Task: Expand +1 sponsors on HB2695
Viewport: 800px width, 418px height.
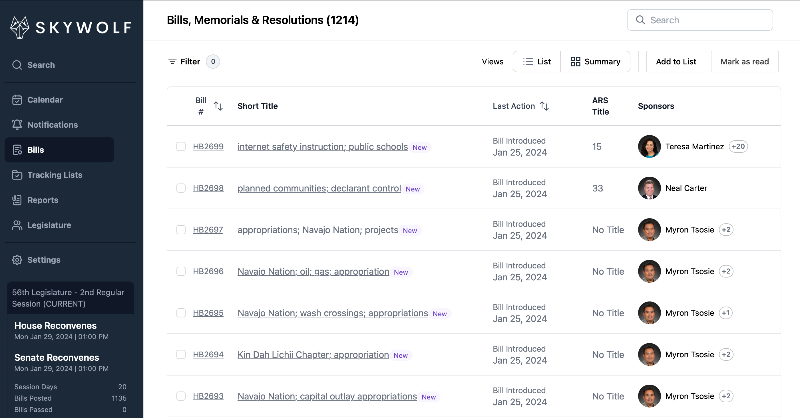Action: click(726, 313)
